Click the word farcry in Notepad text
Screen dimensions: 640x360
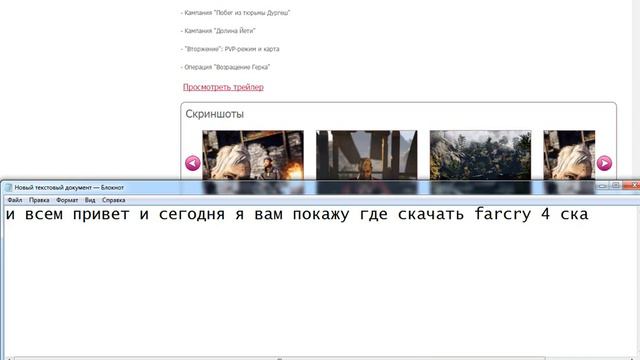click(503, 214)
